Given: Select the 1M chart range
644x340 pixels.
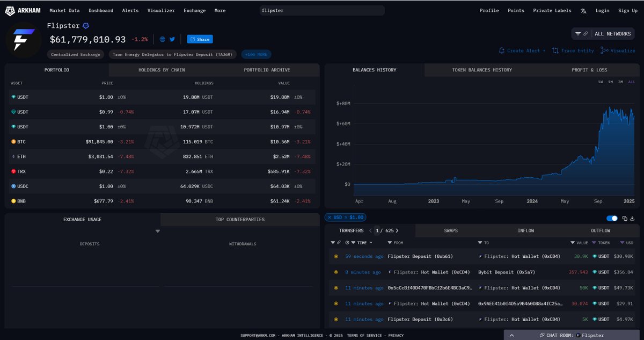Looking at the screenshot, I should tap(611, 82).
